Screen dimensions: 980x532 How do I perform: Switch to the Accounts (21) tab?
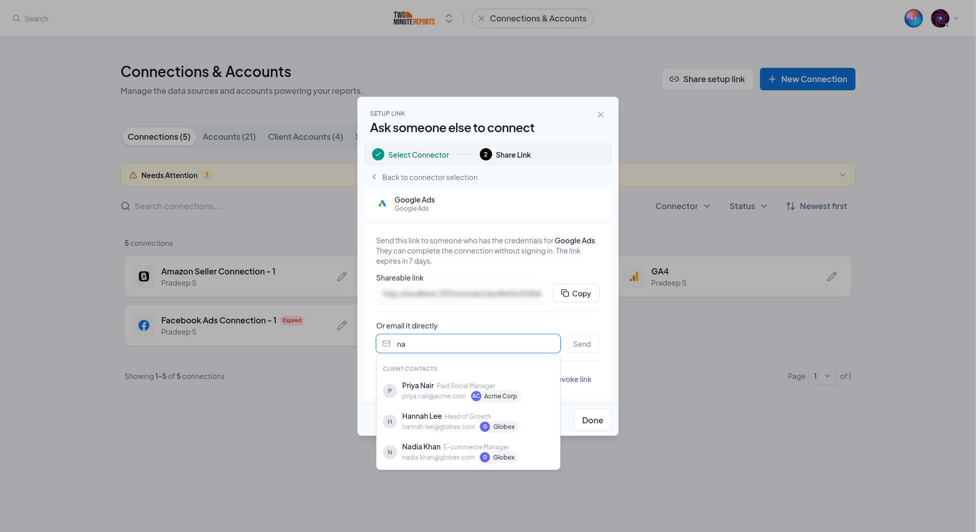(229, 137)
